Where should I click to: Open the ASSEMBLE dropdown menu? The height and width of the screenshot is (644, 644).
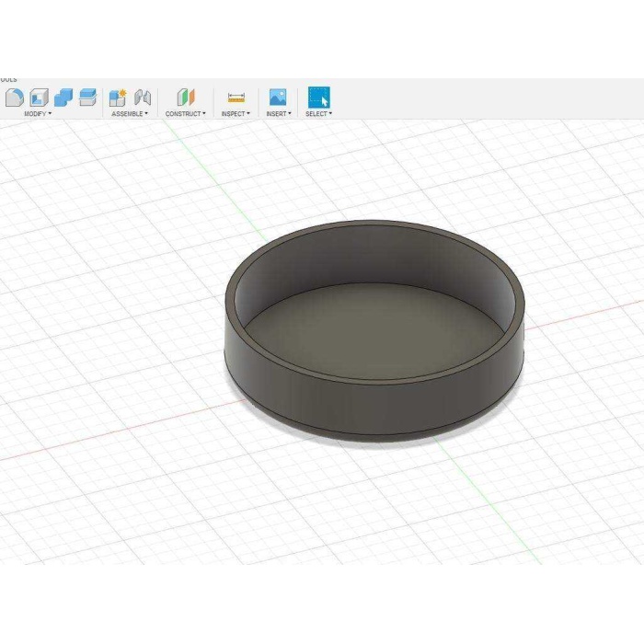[130, 114]
